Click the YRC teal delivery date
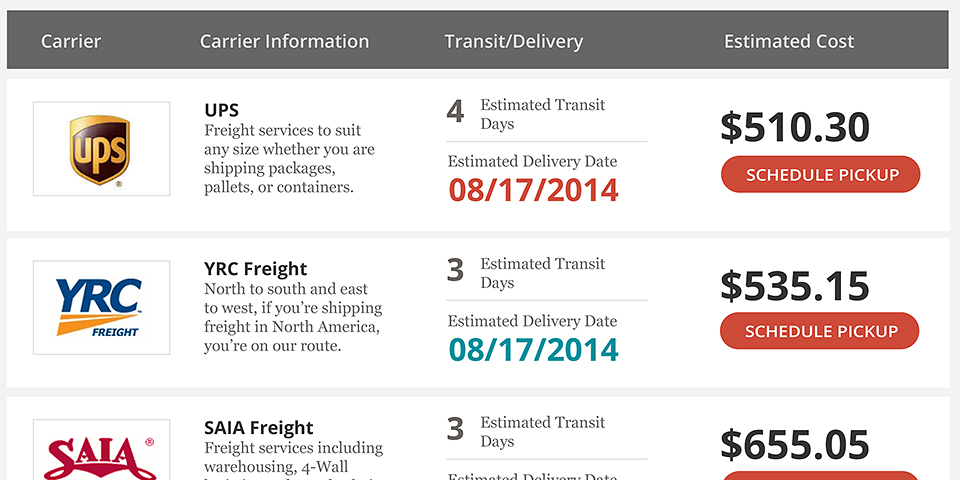Image resolution: width=960 pixels, height=480 pixels. 533,350
